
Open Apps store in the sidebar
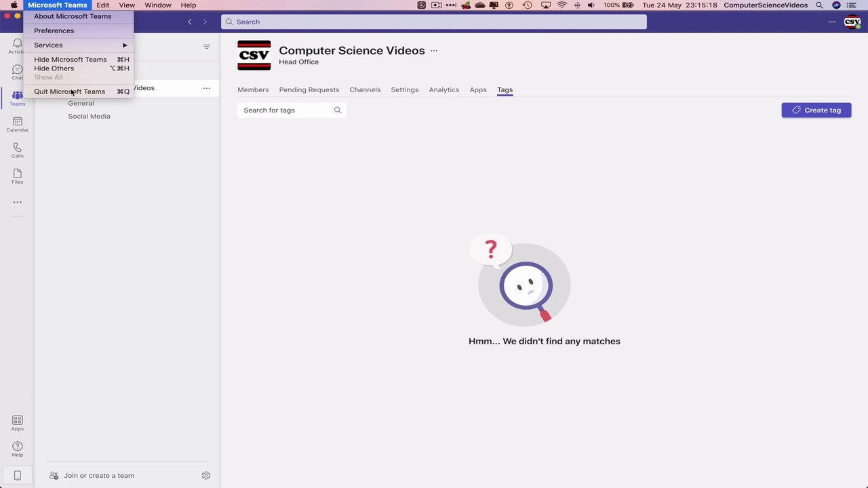pyautogui.click(x=17, y=424)
